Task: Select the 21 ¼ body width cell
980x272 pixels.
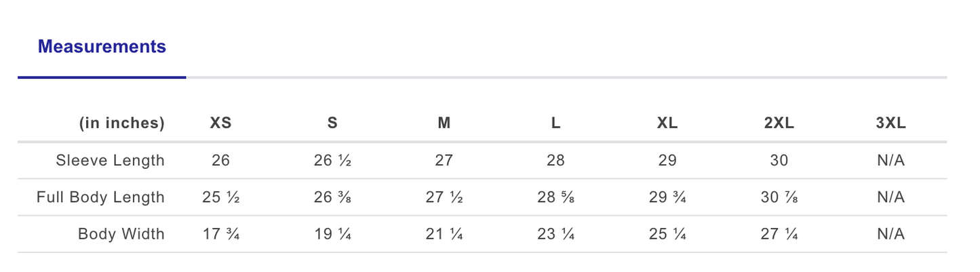Action: (x=444, y=234)
